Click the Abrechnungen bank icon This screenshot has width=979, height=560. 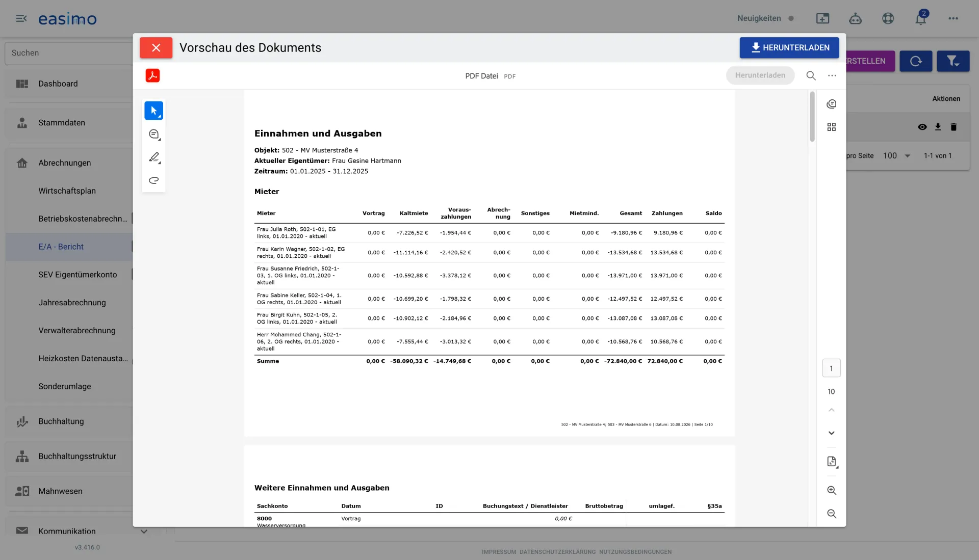click(x=22, y=163)
